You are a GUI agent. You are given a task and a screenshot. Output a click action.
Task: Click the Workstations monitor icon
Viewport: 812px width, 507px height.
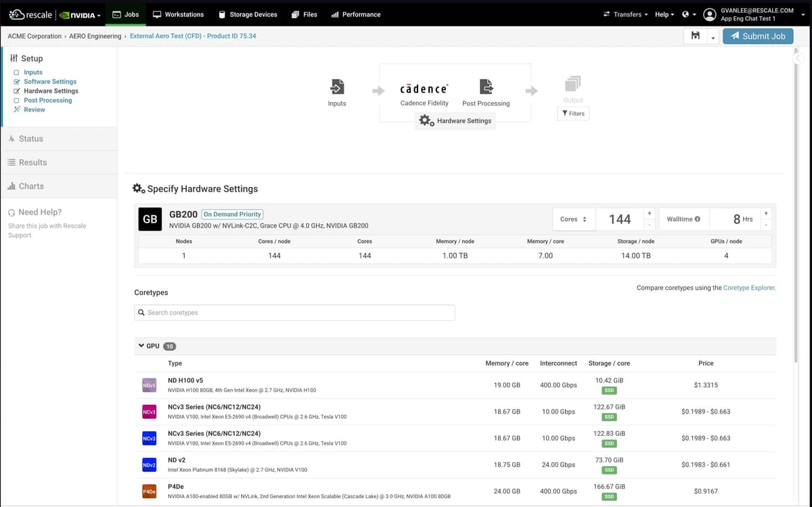click(157, 14)
